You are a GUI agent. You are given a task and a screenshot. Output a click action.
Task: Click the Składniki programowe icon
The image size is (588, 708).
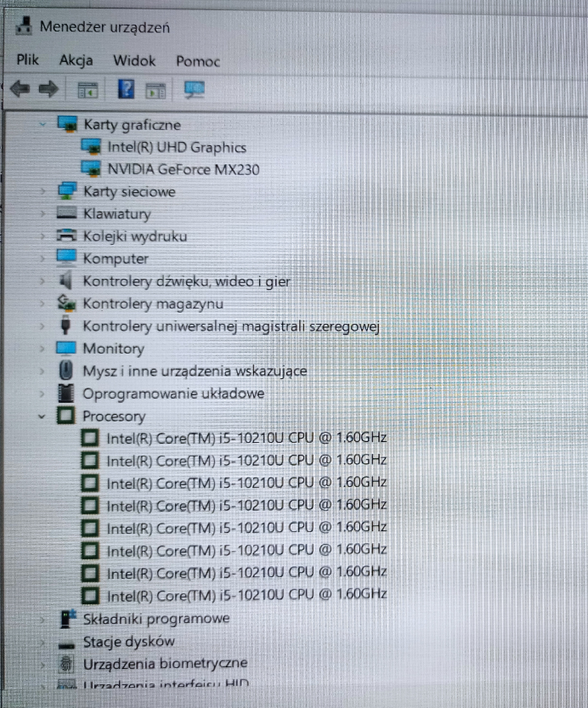pyautogui.click(x=67, y=619)
